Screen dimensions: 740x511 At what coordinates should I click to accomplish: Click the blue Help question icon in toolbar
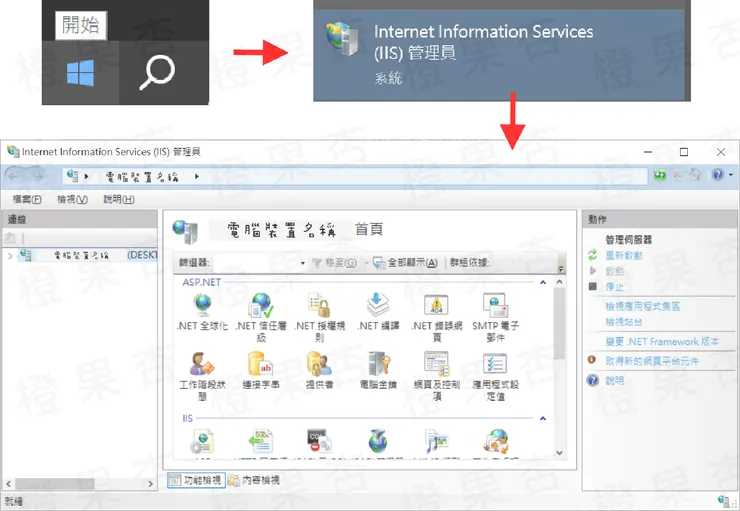(x=717, y=175)
